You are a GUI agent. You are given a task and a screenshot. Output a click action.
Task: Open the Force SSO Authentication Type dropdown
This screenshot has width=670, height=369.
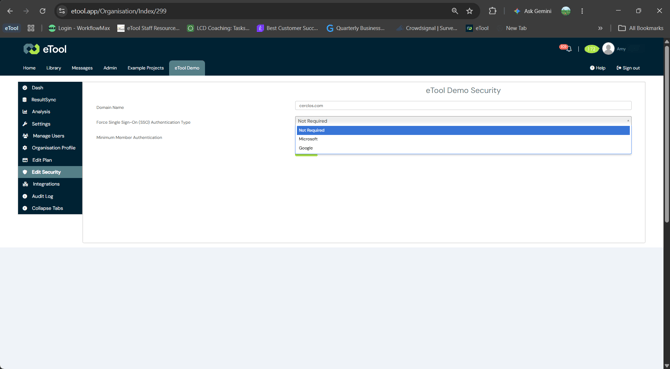tap(463, 121)
